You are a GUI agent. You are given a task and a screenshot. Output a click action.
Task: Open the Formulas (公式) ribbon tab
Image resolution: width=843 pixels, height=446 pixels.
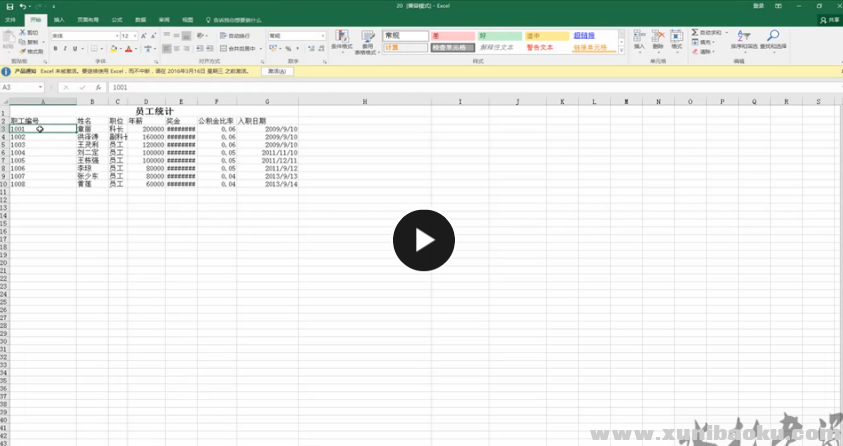click(x=117, y=19)
